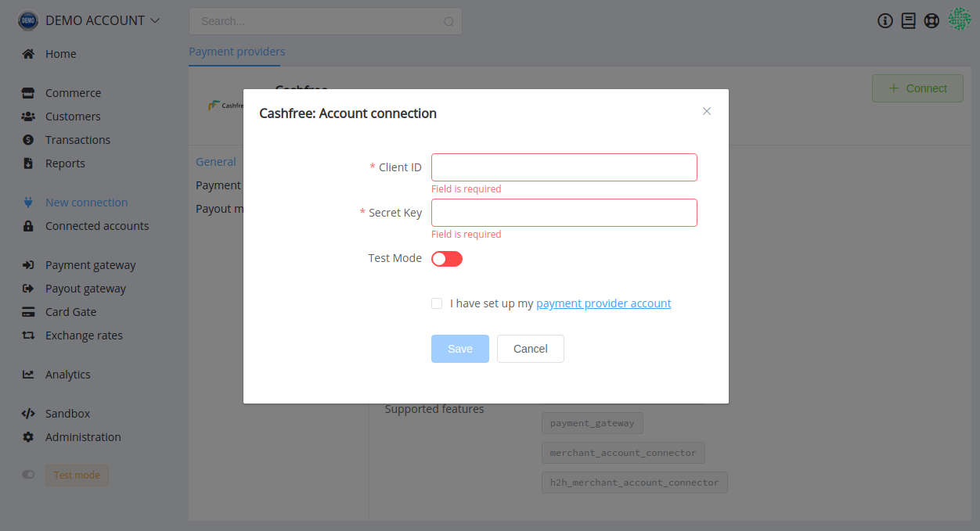Image resolution: width=980 pixels, height=531 pixels.
Task: Open the user avatar menu
Action: [x=960, y=20]
